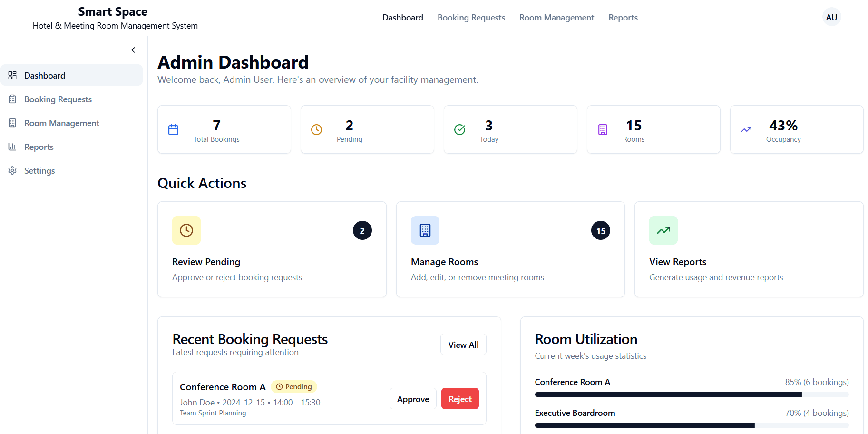Screen dimensions: 868x434
Task: Click the AU avatar in the header
Action: (831, 17)
